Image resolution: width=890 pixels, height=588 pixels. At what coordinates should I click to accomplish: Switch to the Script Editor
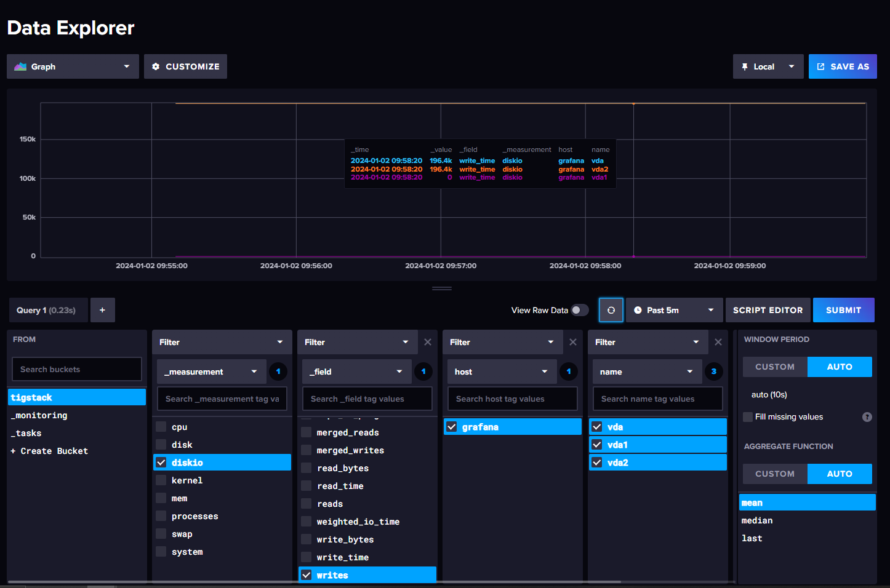[x=768, y=310]
